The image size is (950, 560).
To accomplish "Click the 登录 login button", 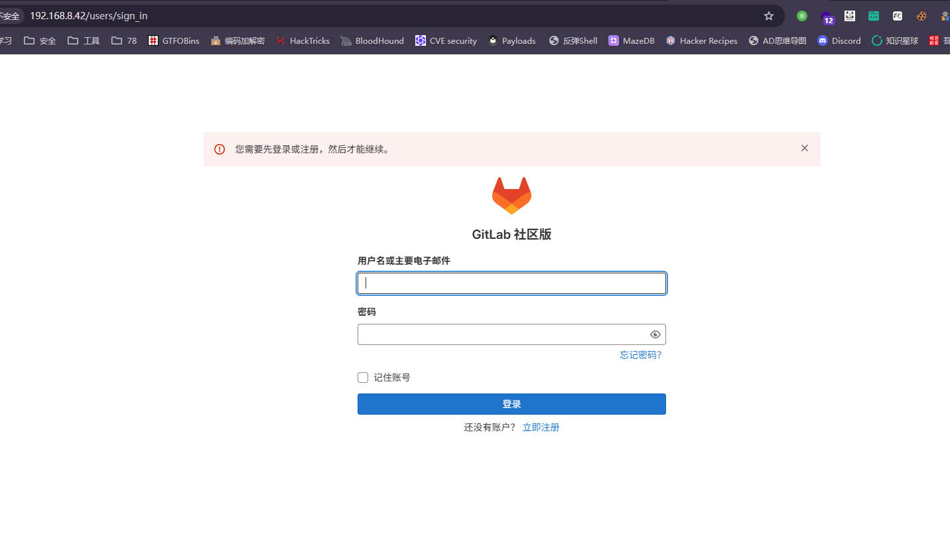I will (511, 403).
